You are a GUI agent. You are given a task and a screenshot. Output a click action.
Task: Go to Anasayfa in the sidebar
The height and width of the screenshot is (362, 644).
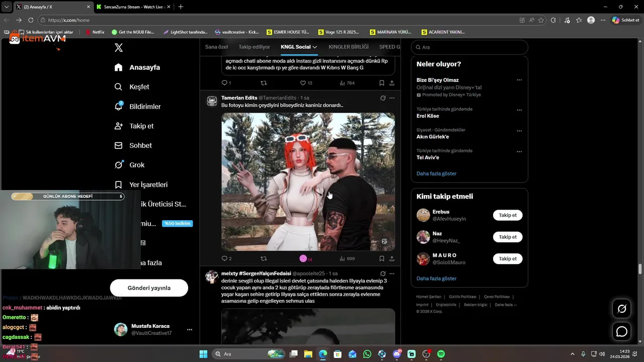coord(137,67)
